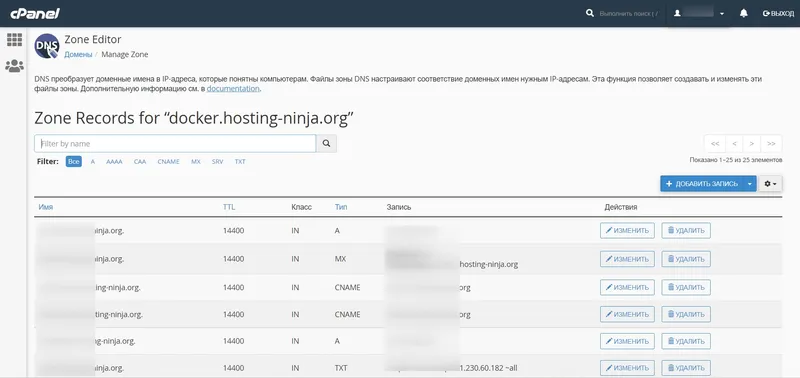Open the documentation link

[x=233, y=88]
